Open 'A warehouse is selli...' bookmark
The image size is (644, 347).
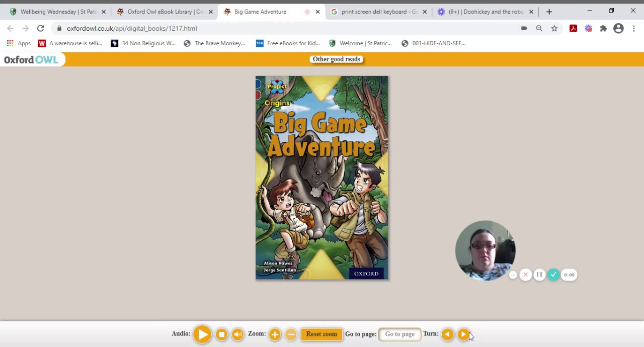(x=70, y=43)
